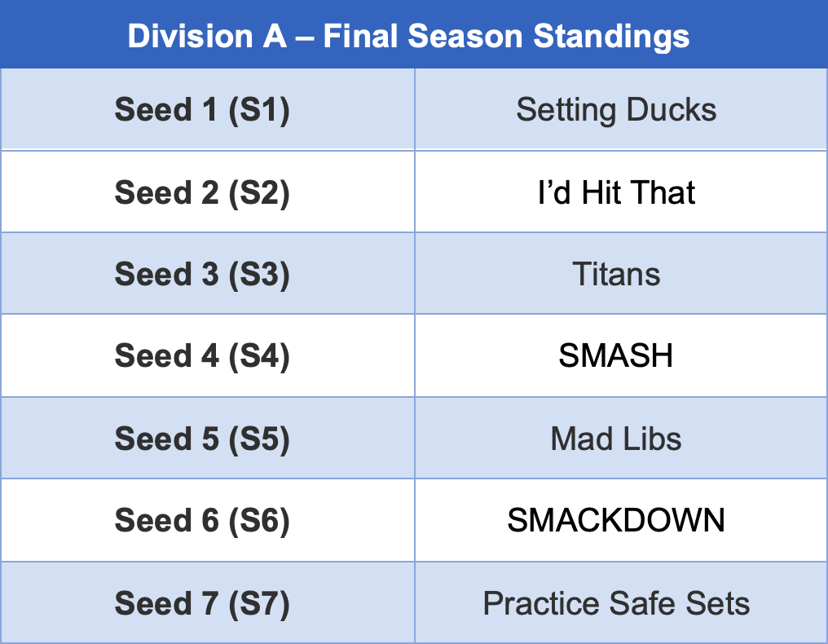Click the Division A Final Season Standings header

[x=408, y=35]
